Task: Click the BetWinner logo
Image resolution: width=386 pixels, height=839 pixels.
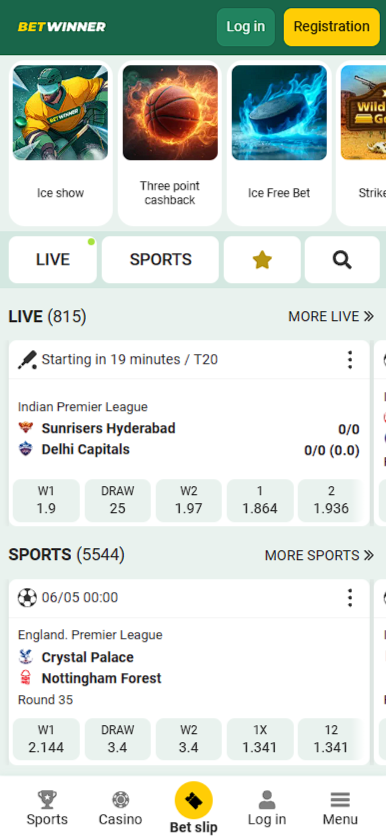Action: pyautogui.click(x=62, y=27)
